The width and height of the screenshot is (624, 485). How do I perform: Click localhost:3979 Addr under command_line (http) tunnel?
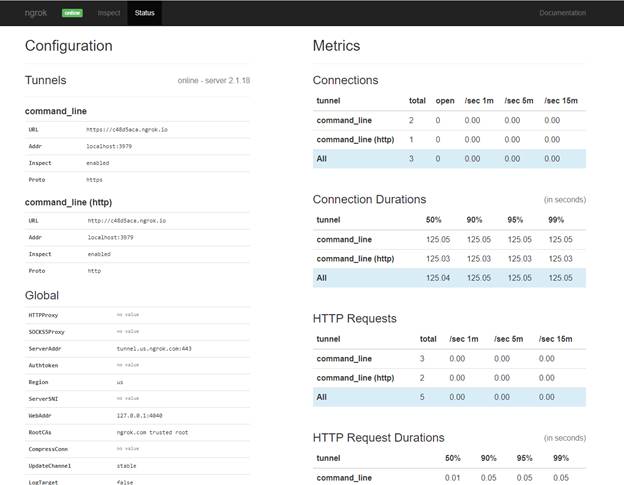111,238
